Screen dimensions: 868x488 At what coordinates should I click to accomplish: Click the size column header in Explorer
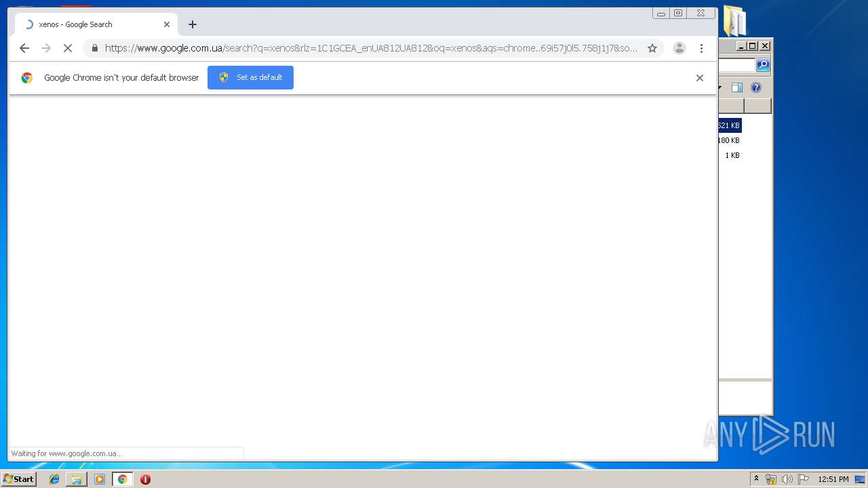point(732,106)
